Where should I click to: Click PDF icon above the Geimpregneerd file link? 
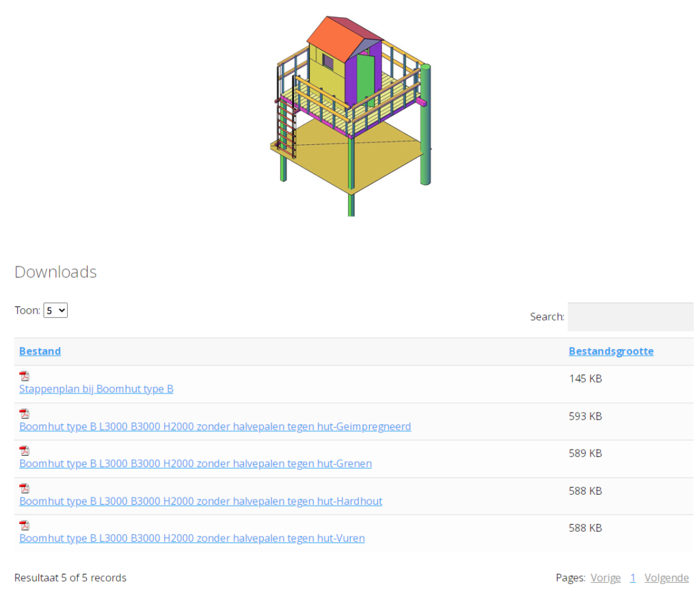coord(24,413)
